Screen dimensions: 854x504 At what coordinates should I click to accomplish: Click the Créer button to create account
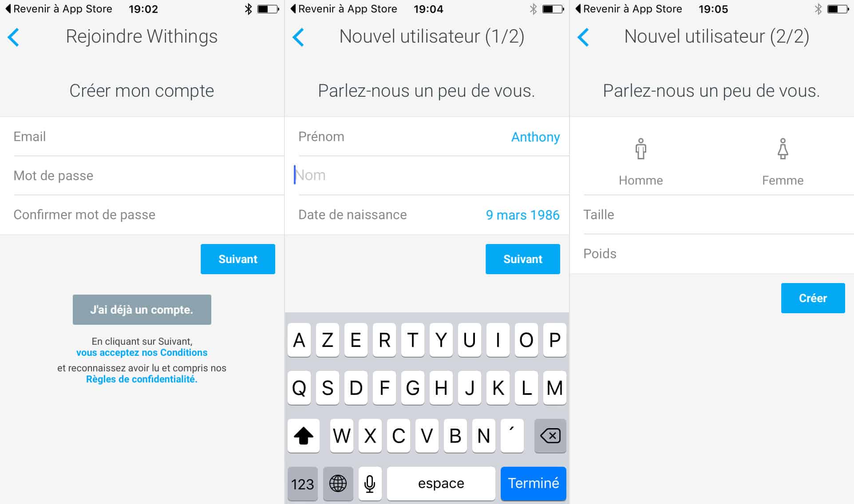point(813,299)
